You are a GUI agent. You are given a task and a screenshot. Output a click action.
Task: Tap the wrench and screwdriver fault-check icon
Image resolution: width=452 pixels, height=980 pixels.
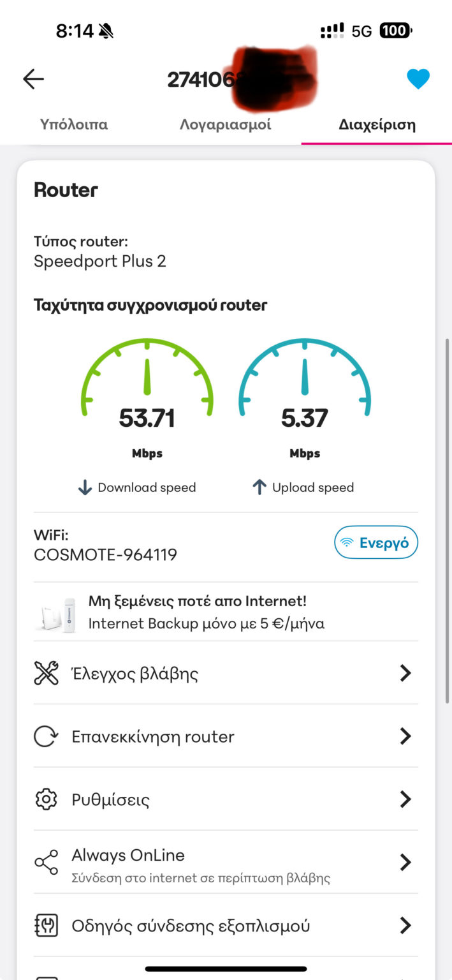46,673
